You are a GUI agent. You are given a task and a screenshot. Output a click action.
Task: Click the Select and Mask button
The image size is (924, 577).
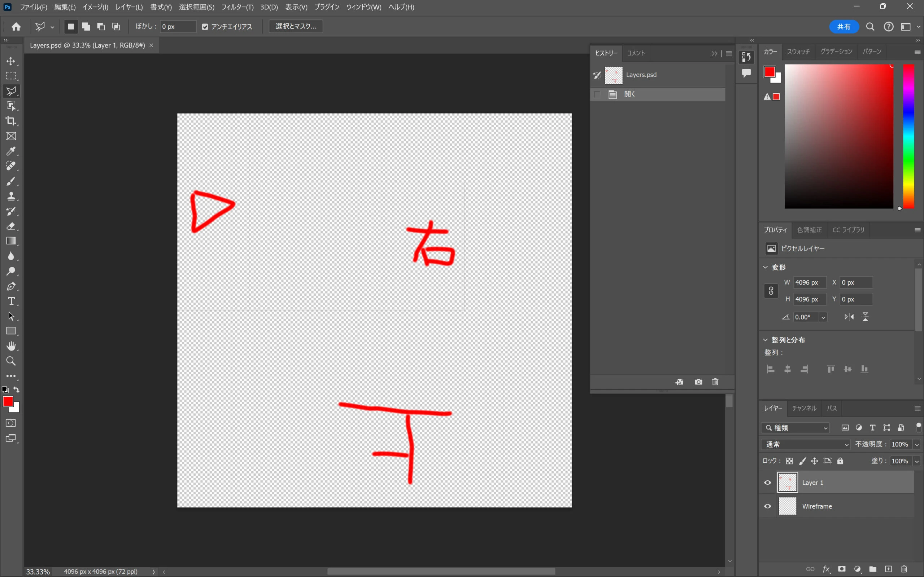tap(296, 26)
